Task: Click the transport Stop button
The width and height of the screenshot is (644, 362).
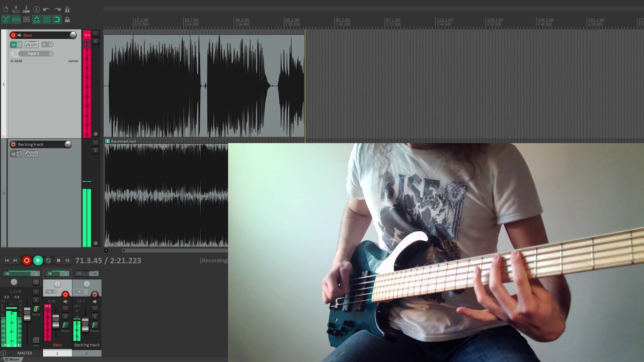Action: click(58, 260)
